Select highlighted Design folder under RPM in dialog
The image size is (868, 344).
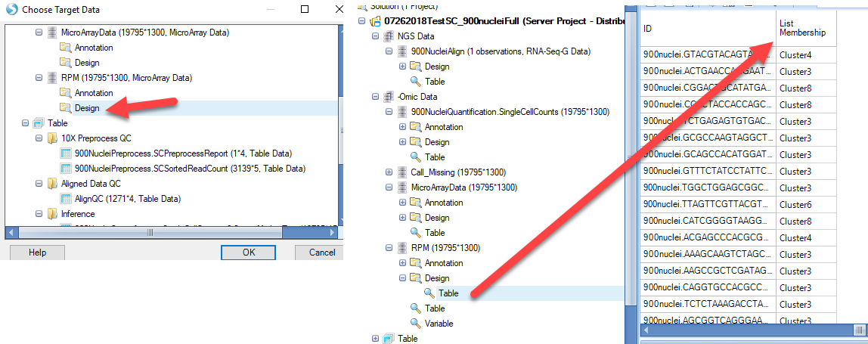87,108
